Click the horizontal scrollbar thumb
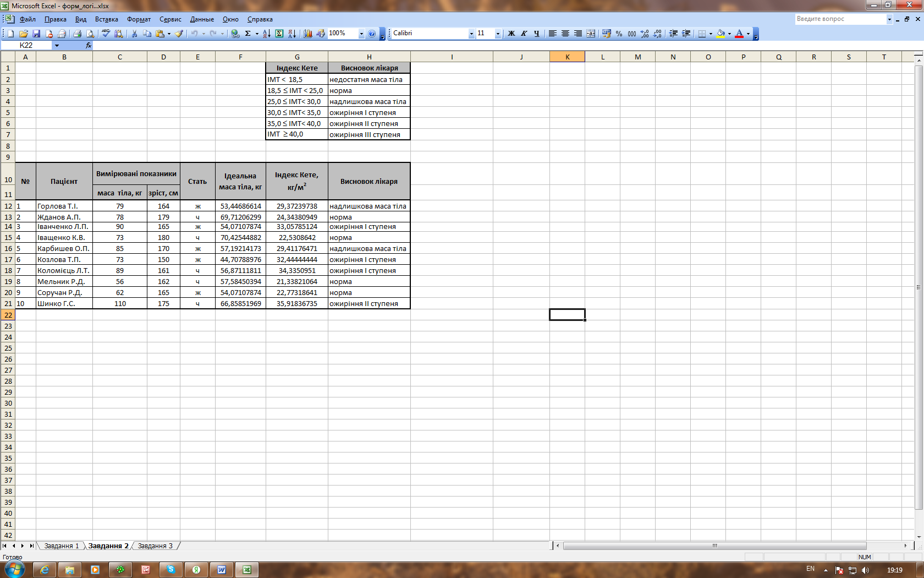 [x=714, y=546]
